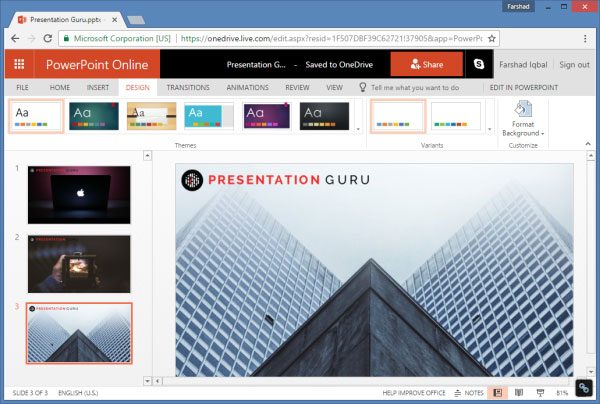Open the Insert ribbon tab
600x404 pixels.
click(100, 88)
